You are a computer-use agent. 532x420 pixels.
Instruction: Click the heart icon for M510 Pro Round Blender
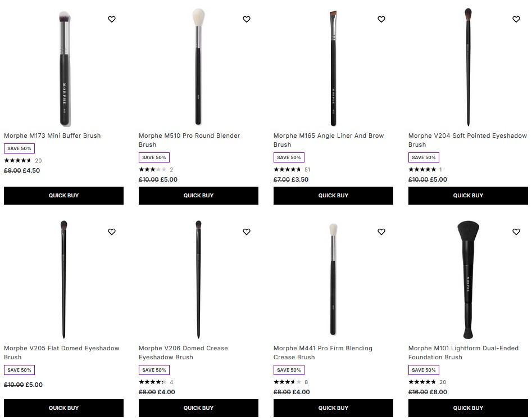point(246,19)
